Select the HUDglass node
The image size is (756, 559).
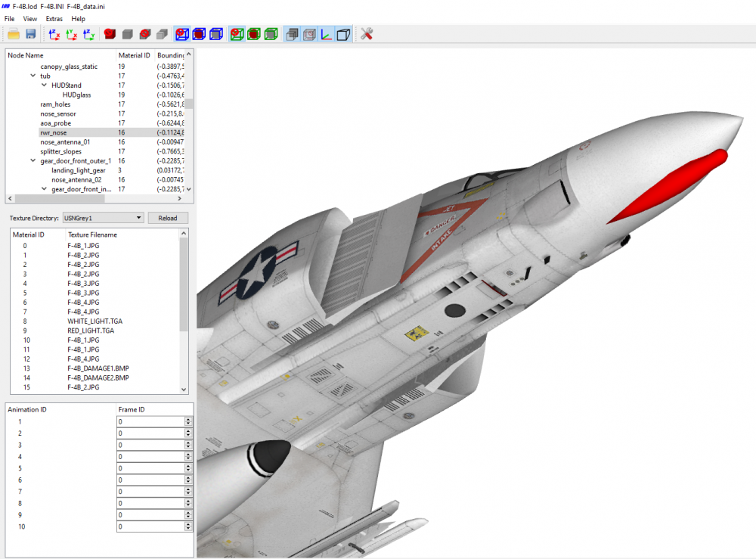76,95
